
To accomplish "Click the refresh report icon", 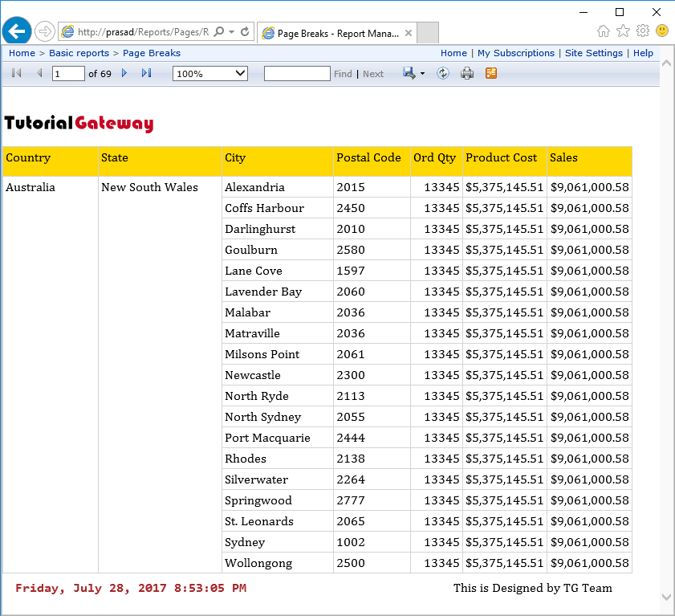I will [442, 73].
